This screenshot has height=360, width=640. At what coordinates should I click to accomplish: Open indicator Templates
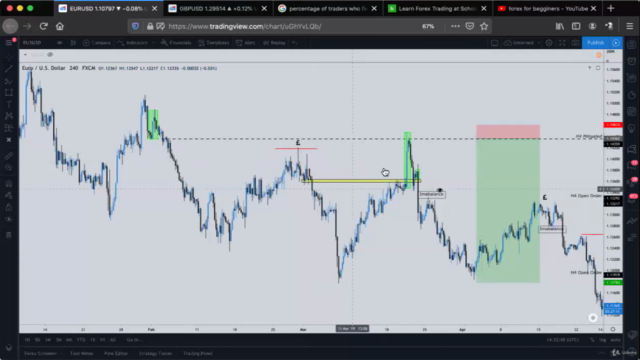click(x=214, y=42)
